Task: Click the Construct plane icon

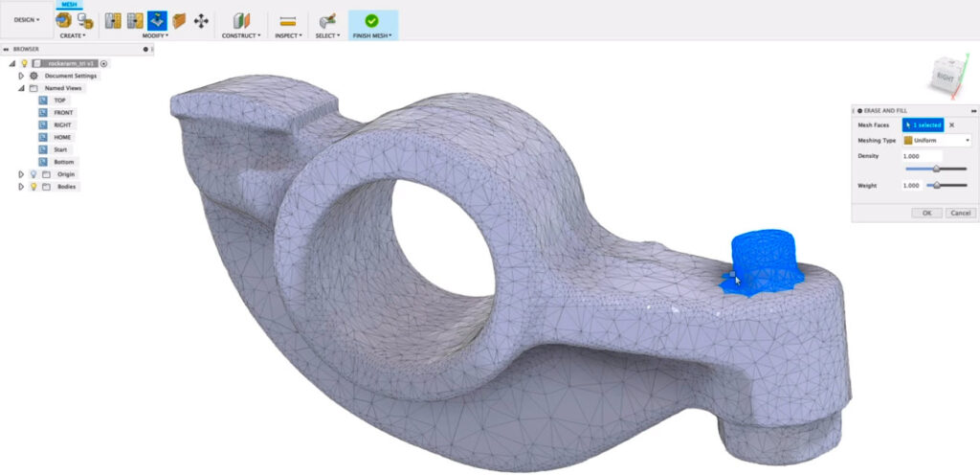Action: click(241, 21)
